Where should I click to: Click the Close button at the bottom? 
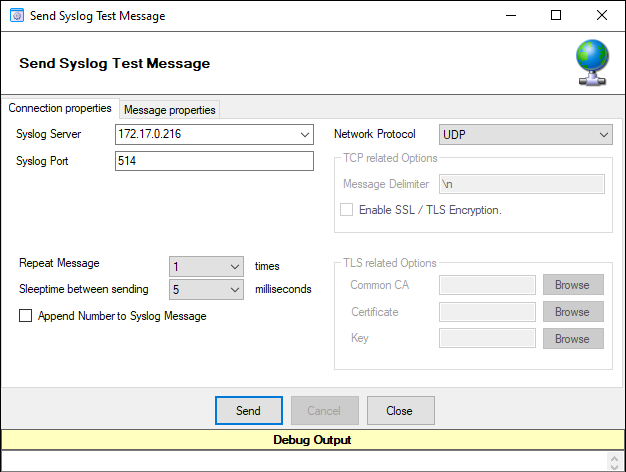(400, 411)
